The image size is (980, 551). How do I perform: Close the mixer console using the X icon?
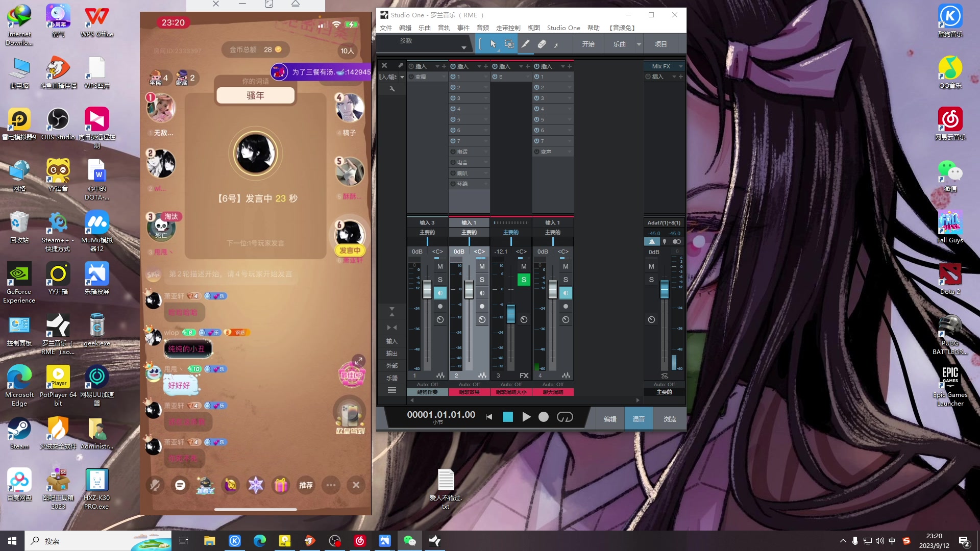click(384, 66)
